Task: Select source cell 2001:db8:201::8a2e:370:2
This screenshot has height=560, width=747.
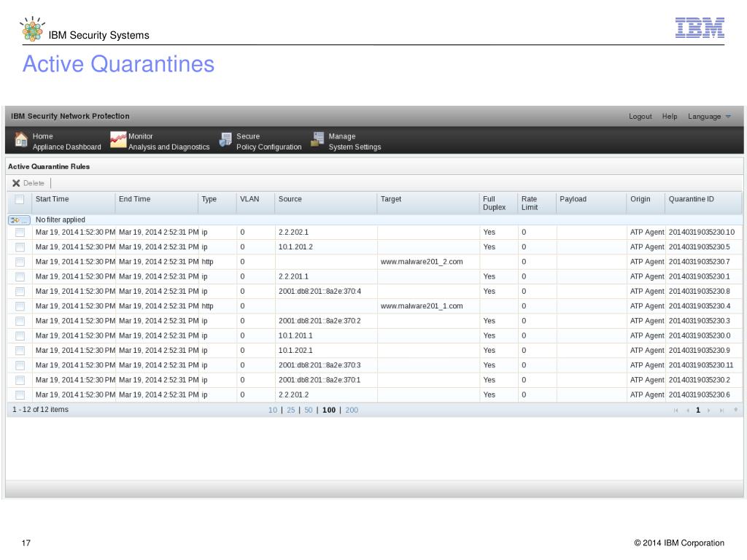Action: pos(320,321)
